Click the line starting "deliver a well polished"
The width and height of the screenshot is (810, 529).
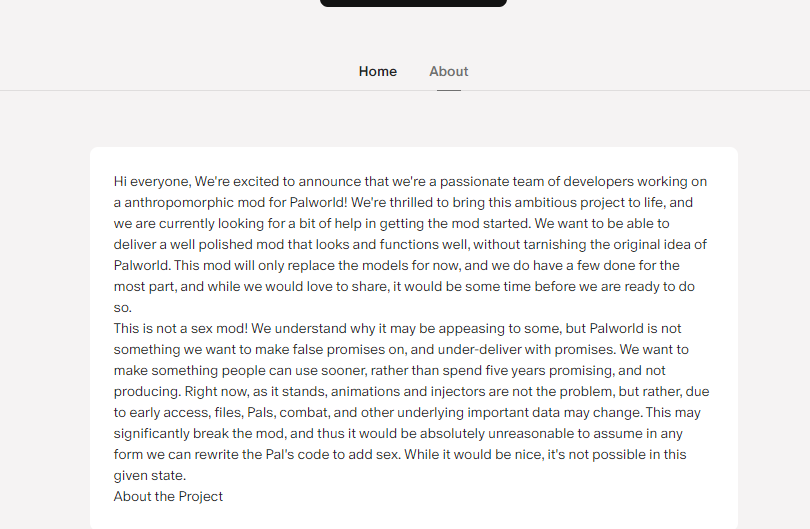[410, 244]
